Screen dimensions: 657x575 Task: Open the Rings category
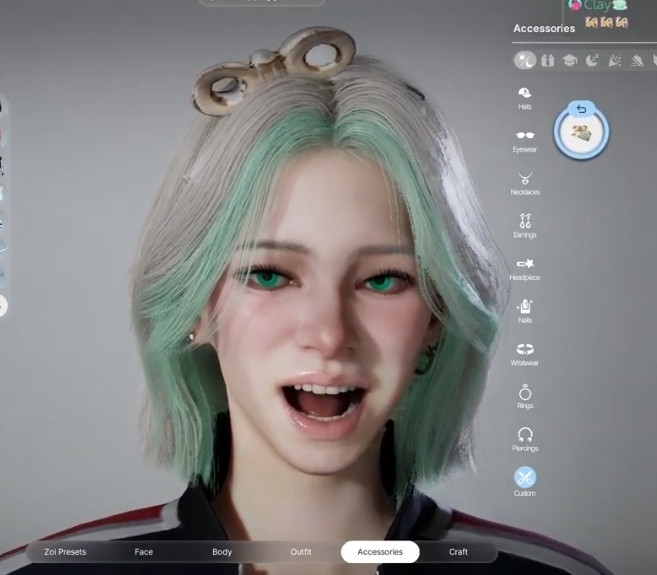525,395
